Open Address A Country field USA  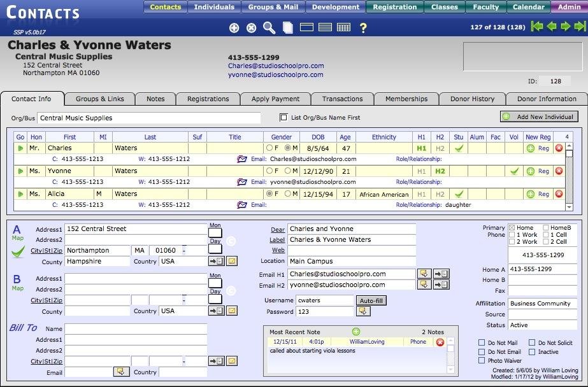pos(183,261)
